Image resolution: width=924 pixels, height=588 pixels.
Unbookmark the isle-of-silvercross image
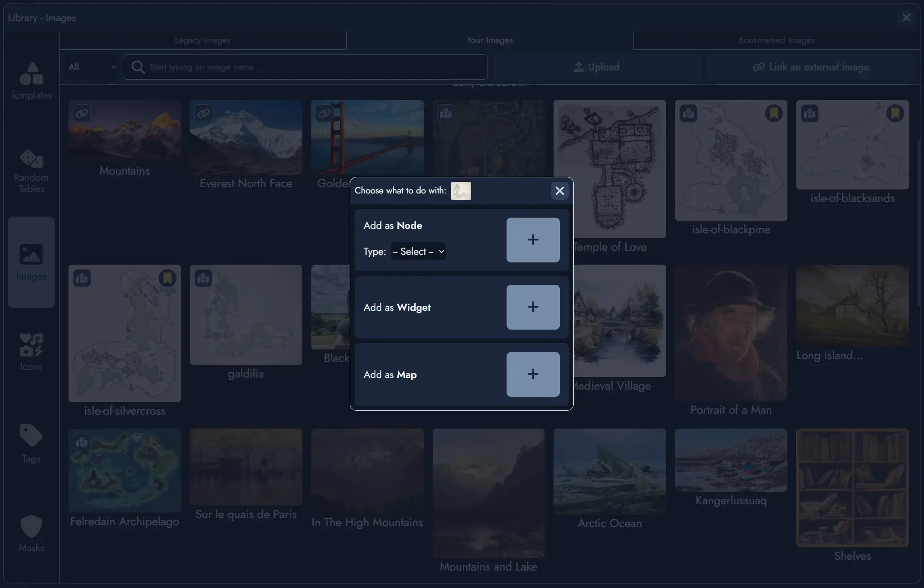166,278
